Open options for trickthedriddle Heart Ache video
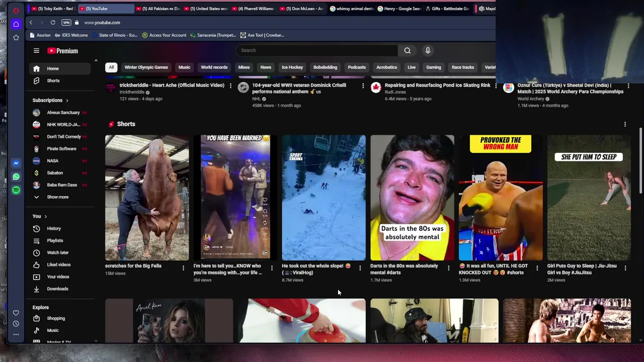This screenshot has height=362, width=644. (230, 86)
